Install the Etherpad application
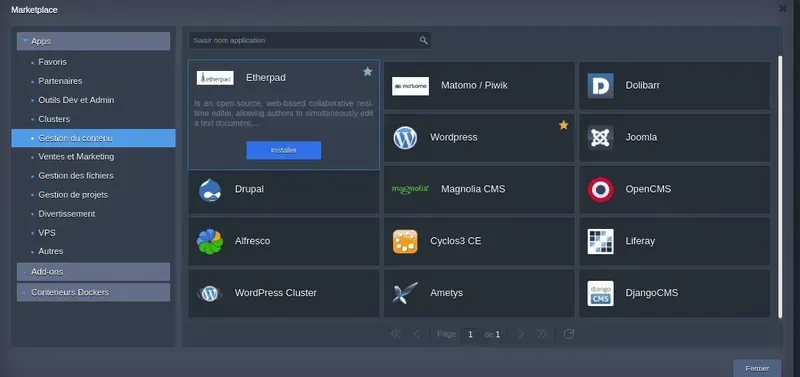This screenshot has height=377, width=800. click(x=284, y=150)
